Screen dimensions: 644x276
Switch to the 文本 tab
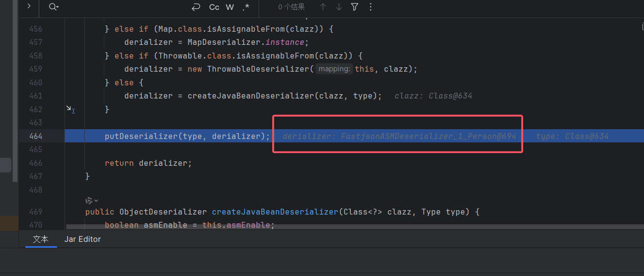coord(41,239)
